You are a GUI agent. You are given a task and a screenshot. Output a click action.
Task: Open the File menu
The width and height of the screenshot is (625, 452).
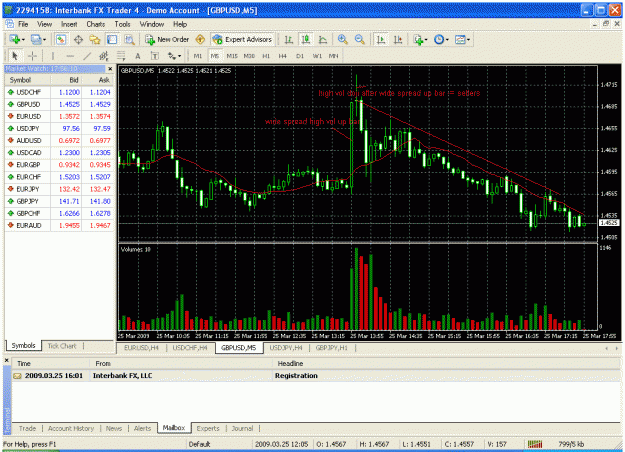click(23, 24)
